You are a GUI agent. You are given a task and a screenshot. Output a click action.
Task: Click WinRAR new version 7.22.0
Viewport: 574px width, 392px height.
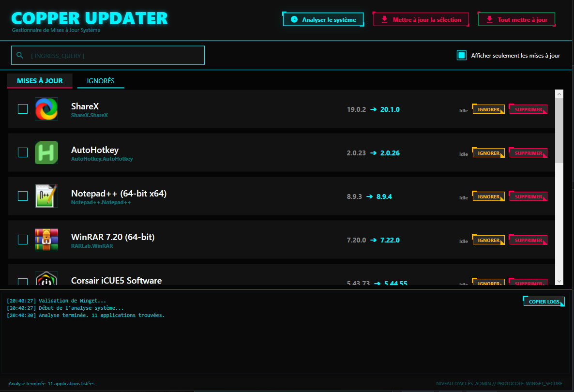[390, 240]
